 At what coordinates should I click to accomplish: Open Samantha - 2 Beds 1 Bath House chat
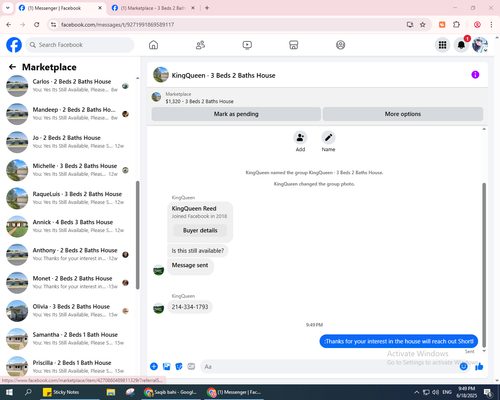coord(68,339)
